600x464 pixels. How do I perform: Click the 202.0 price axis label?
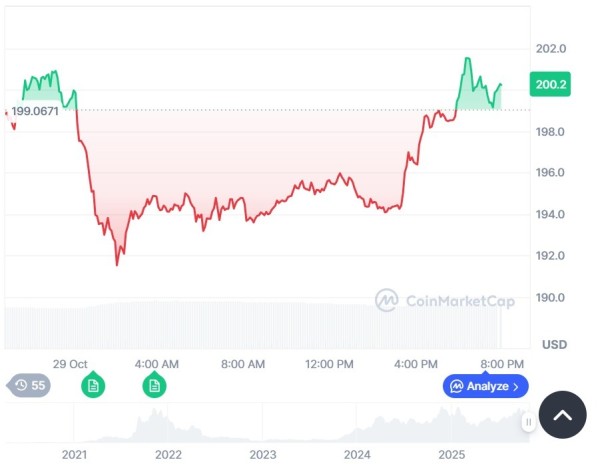(x=551, y=48)
